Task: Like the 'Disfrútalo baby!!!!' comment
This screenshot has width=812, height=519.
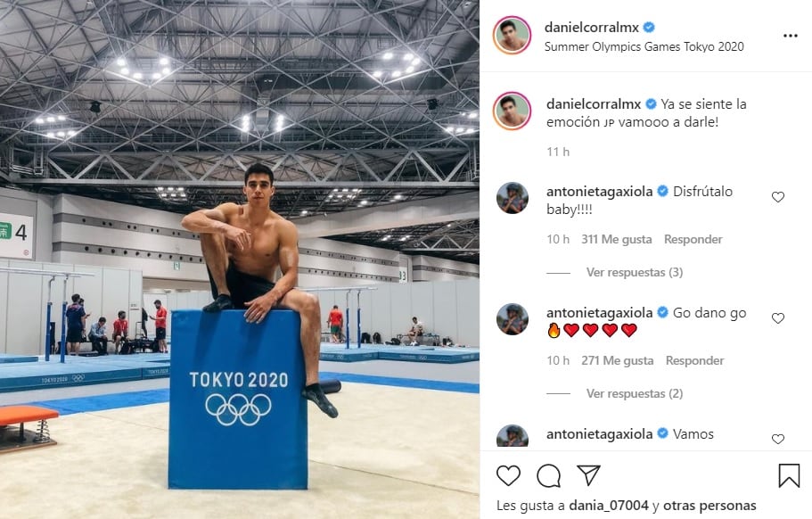Action: [x=778, y=197]
